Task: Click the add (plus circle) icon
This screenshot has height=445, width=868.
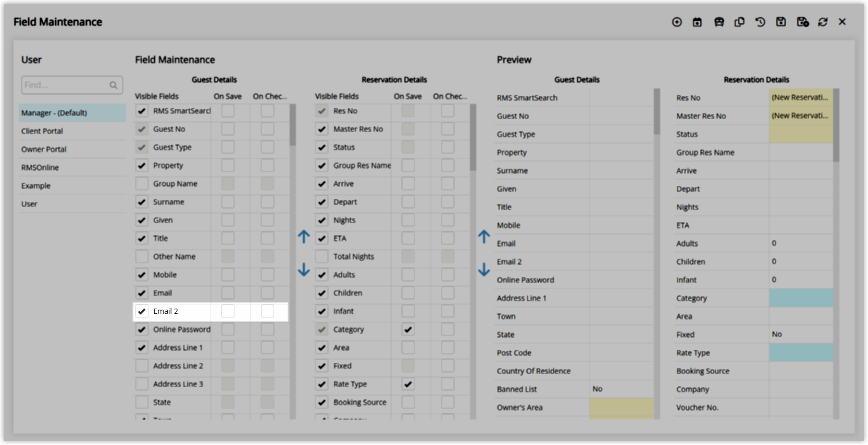Action: tap(677, 22)
